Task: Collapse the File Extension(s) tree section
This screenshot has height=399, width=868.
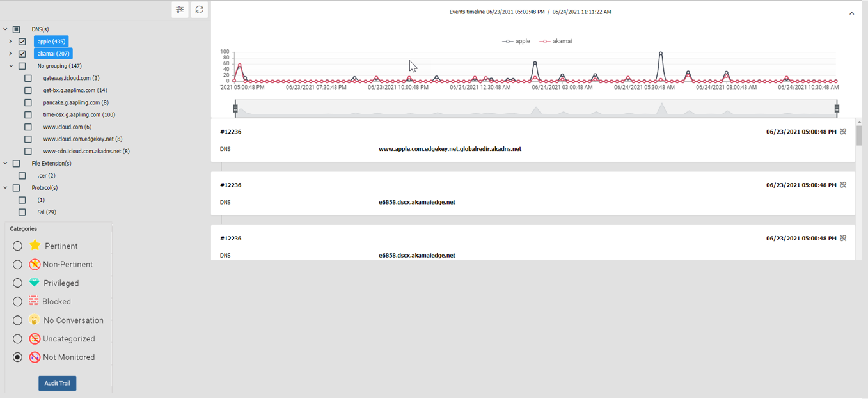Action: coord(5,164)
